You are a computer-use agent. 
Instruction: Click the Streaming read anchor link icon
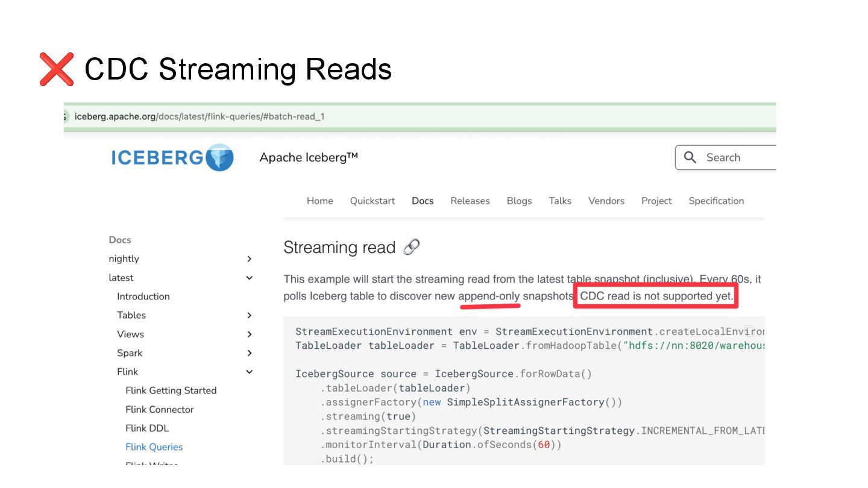pos(411,247)
